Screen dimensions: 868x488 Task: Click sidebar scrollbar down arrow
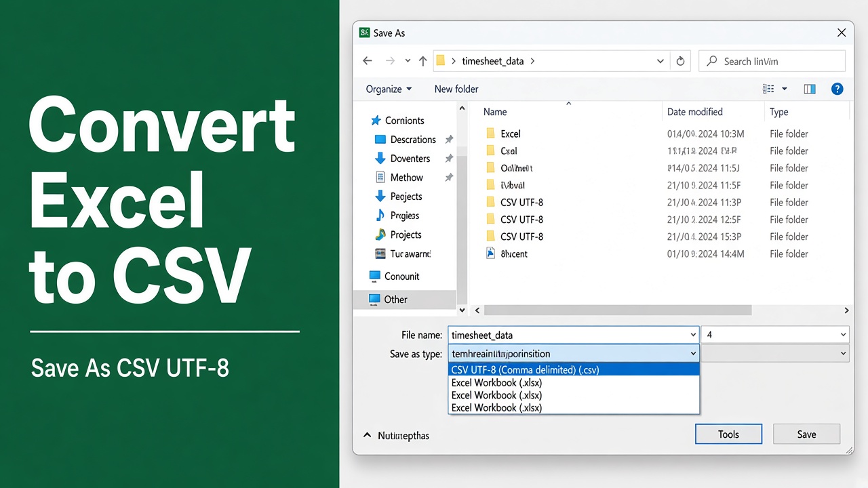tap(462, 310)
